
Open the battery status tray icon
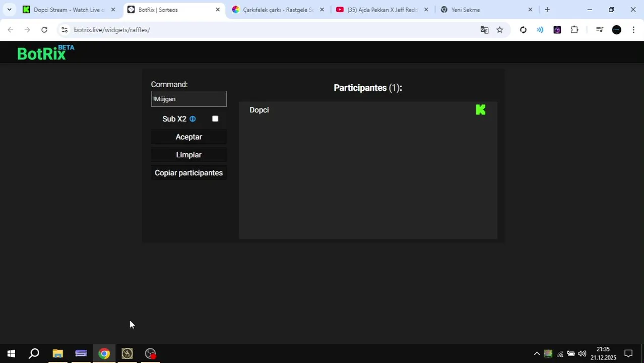571,353
